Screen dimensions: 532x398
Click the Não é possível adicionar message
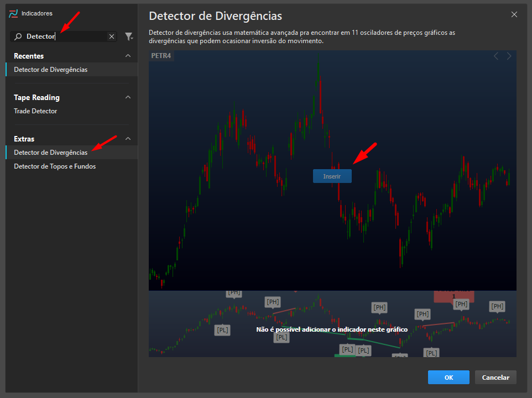coord(332,329)
